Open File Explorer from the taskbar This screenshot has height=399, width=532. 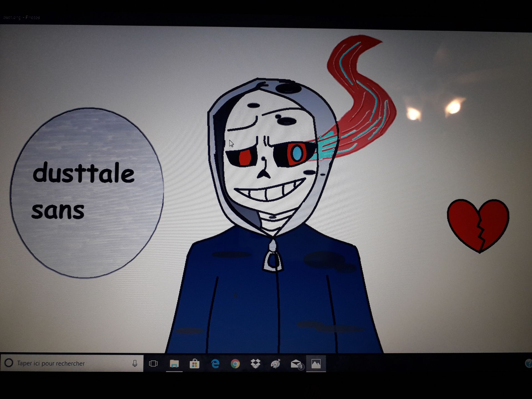[174, 364]
